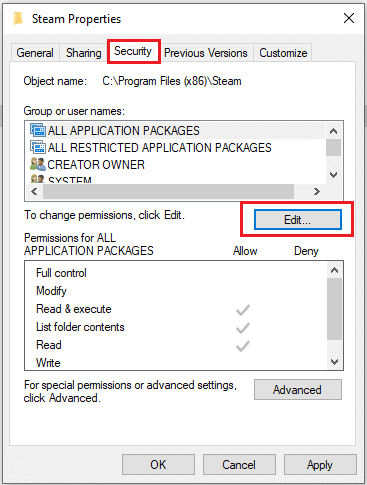The height and width of the screenshot is (485, 367).
Task: Click the up arrow of the user names list
Action: point(333,131)
